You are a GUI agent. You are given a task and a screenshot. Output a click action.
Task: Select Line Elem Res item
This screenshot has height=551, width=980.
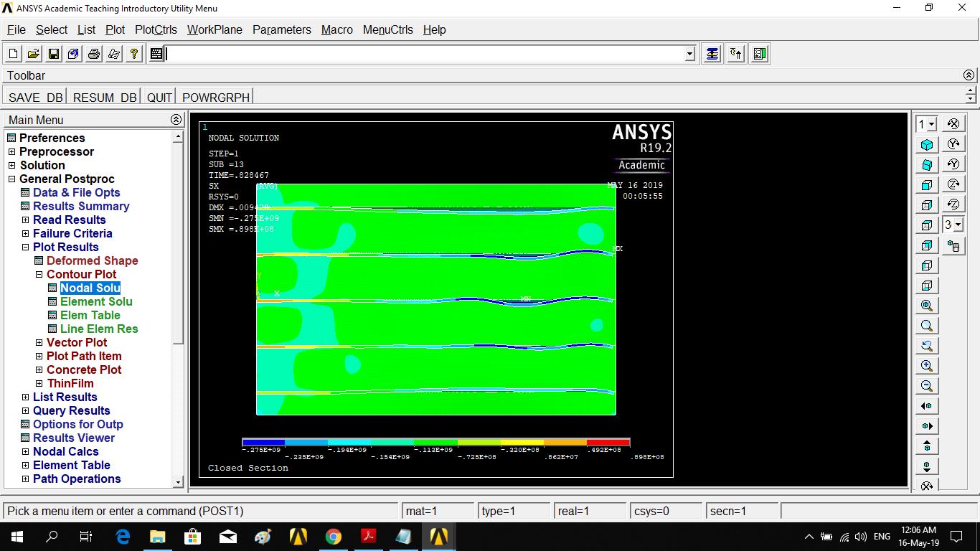99,329
